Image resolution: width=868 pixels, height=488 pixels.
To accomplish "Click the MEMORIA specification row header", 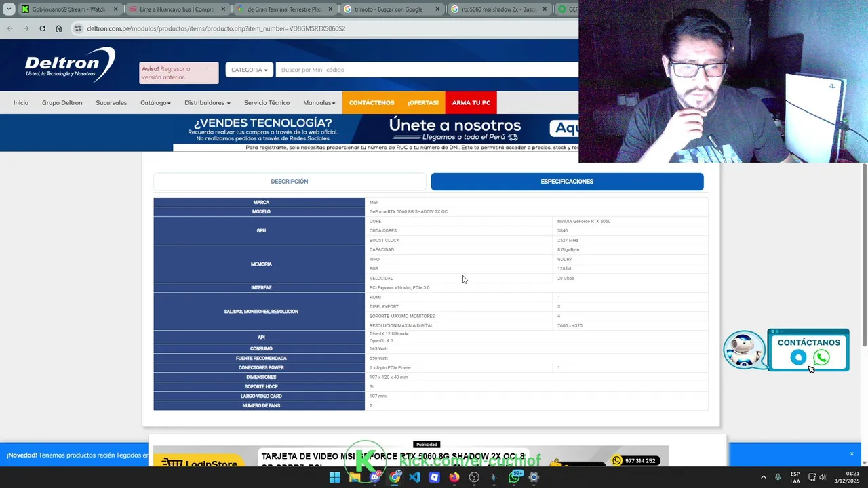I will pyautogui.click(x=260, y=264).
